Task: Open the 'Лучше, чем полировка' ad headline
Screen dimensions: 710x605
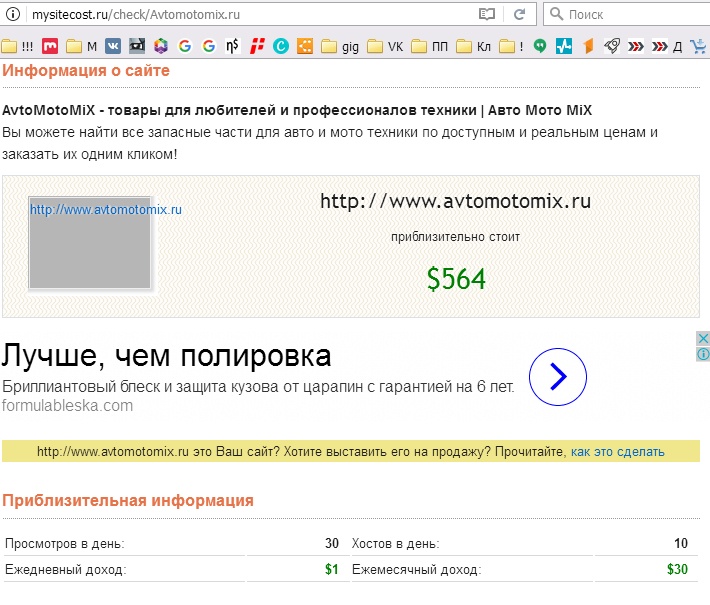Action: [x=166, y=355]
